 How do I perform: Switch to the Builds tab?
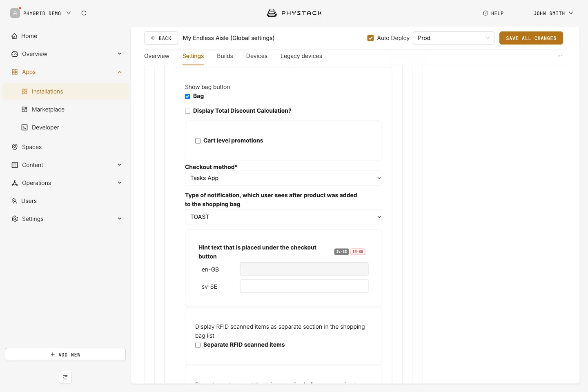coord(225,56)
